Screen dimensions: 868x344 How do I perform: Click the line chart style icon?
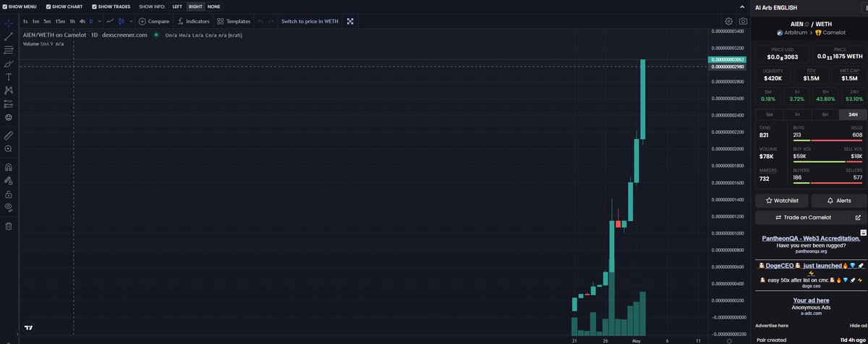coord(110,22)
